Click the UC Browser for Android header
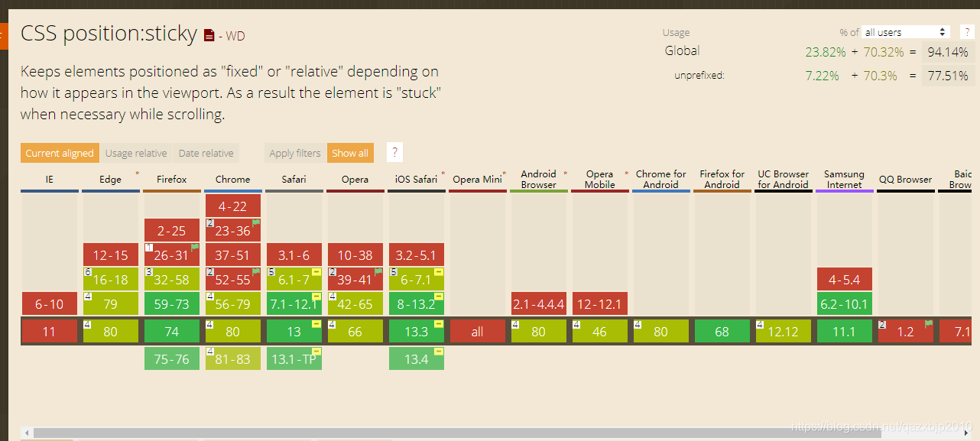This screenshot has height=441, width=980. pos(783,180)
